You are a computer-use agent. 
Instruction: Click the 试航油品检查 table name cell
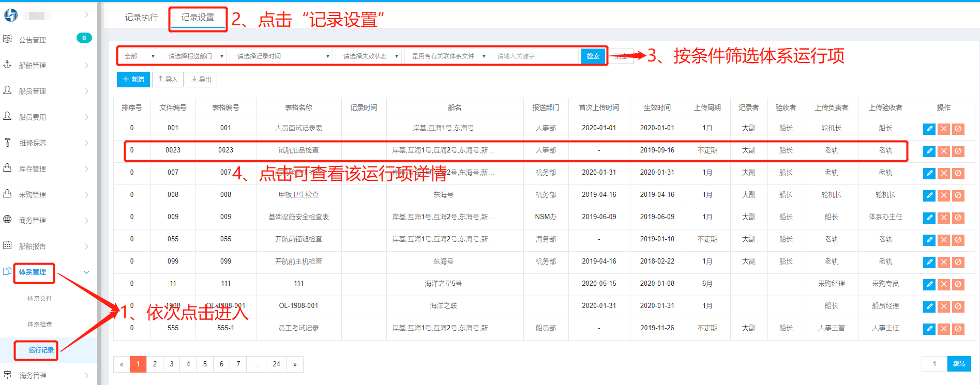[x=299, y=150]
